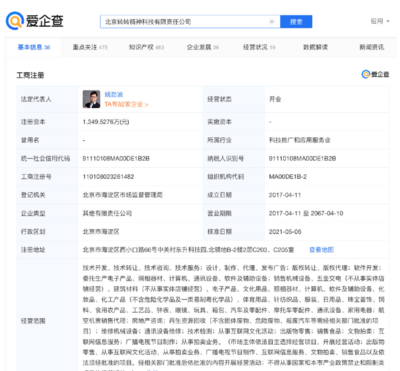Viewport: 400px width, 371px height.
Task: Open the 知识产权 tab
Action: [x=146, y=47]
